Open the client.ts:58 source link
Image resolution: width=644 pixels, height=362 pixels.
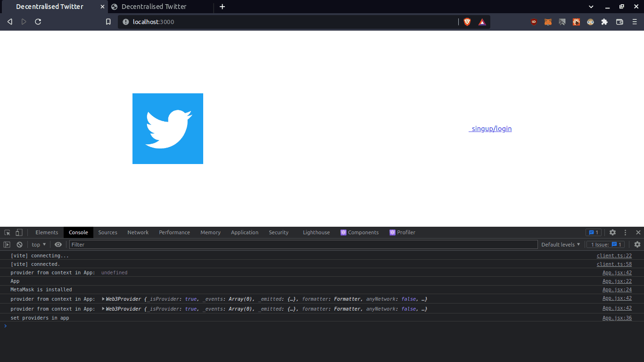point(614,264)
